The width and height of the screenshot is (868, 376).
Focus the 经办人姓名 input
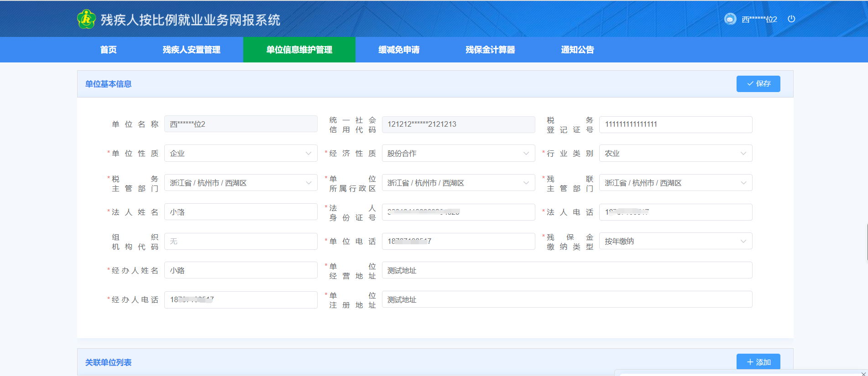pyautogui.click(x=241, y=270)
